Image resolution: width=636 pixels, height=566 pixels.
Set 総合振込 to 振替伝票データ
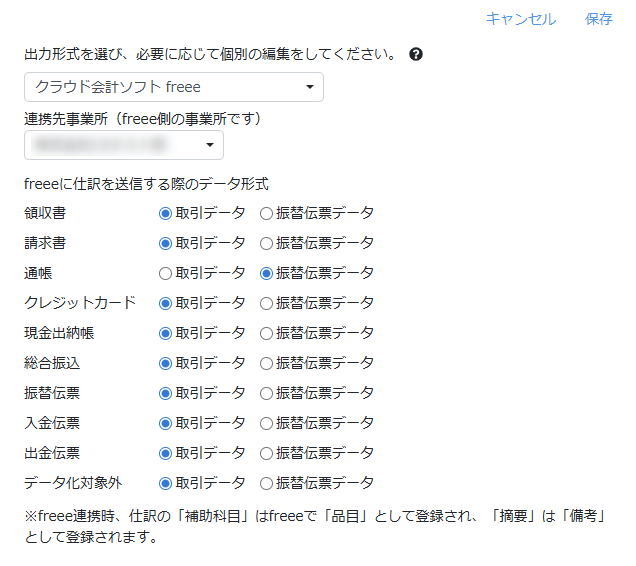point(266,363)
